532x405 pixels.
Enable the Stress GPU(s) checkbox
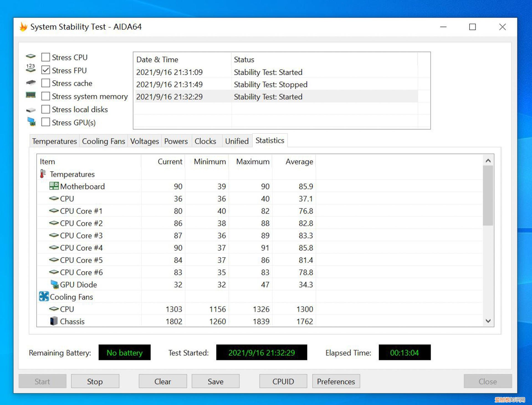pos(46,122)
